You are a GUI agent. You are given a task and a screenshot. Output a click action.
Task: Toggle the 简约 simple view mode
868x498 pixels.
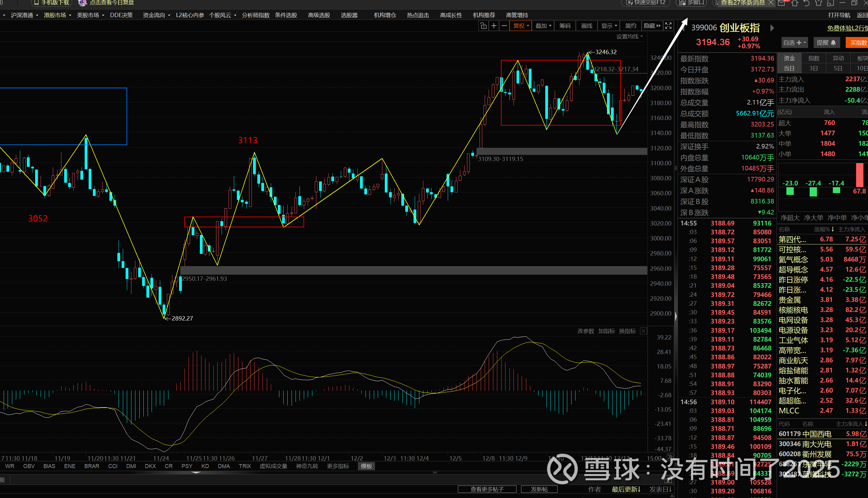[630, 26]
